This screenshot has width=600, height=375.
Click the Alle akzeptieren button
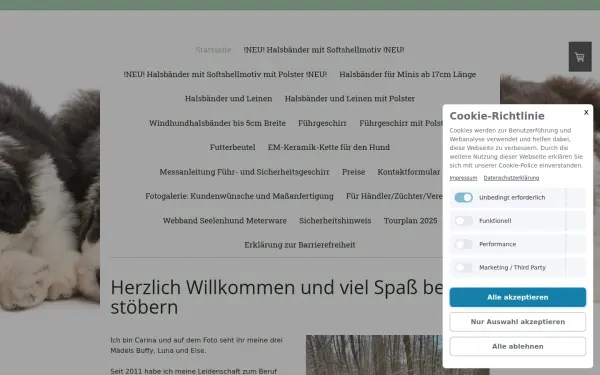coord(517,297)
